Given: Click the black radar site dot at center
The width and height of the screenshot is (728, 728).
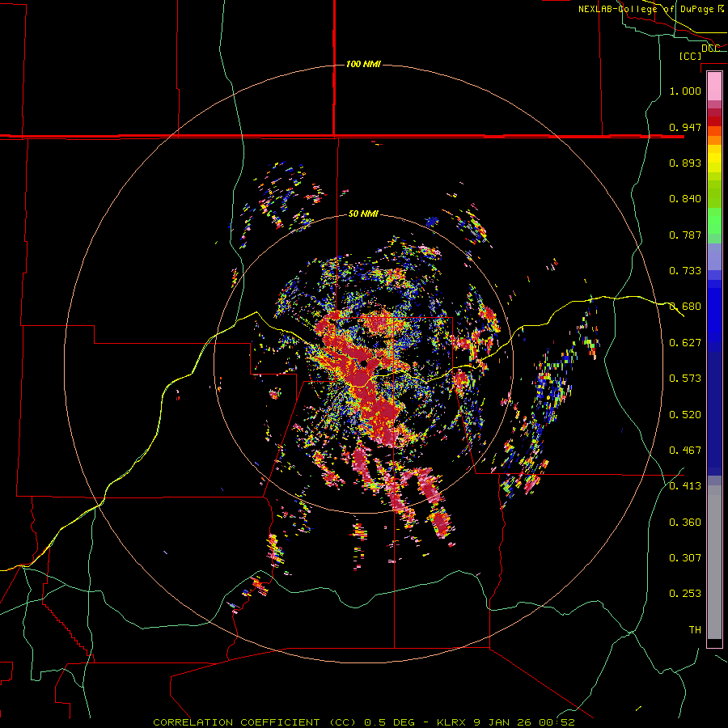Looking at the screenshot, I should coord(364,363).
